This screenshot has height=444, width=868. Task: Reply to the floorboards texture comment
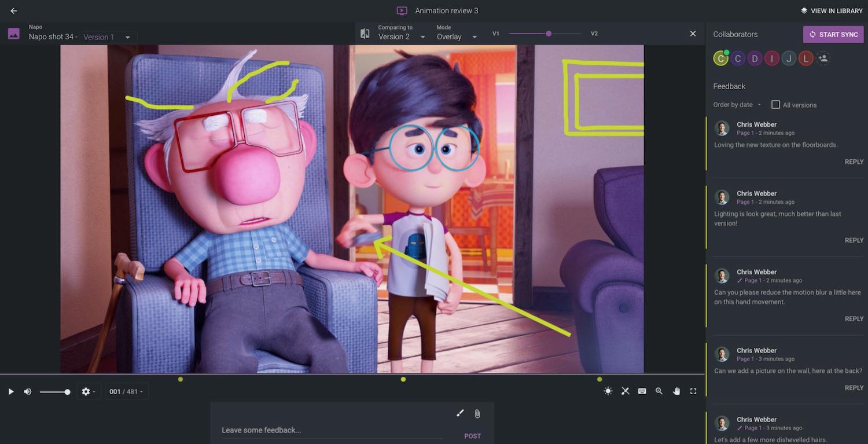[x=854, y=162]
